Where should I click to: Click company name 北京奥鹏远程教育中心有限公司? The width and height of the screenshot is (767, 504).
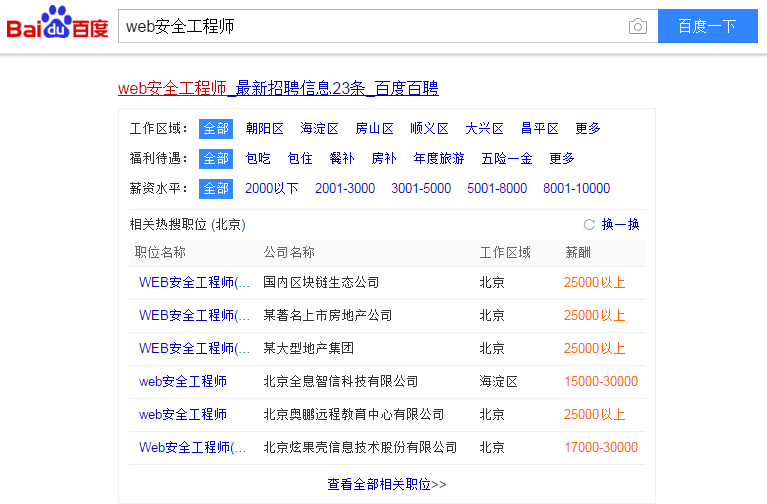point(353,414)
